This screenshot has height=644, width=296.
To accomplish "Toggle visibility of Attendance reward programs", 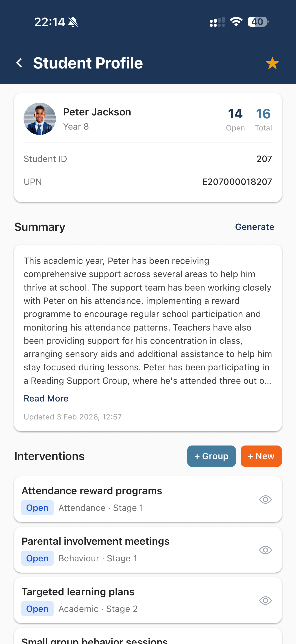I will 265,499.
